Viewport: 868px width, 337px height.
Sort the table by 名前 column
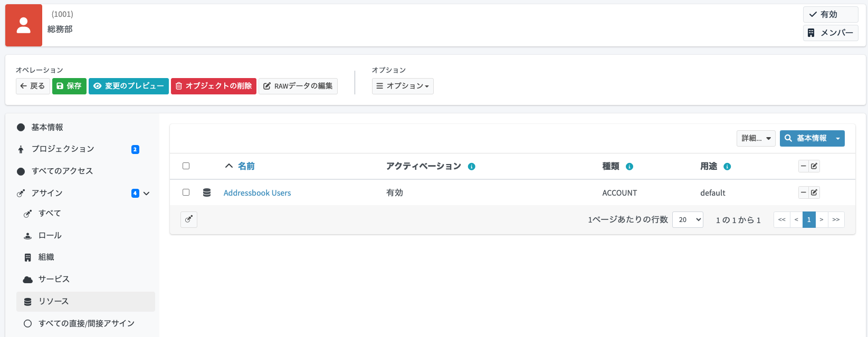246,166
